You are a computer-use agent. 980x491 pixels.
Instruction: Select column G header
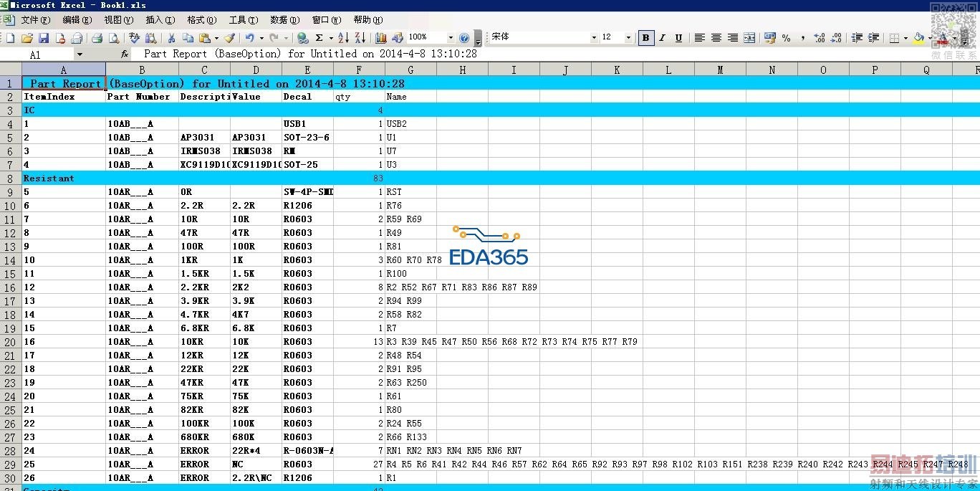(x=410, y=70)
